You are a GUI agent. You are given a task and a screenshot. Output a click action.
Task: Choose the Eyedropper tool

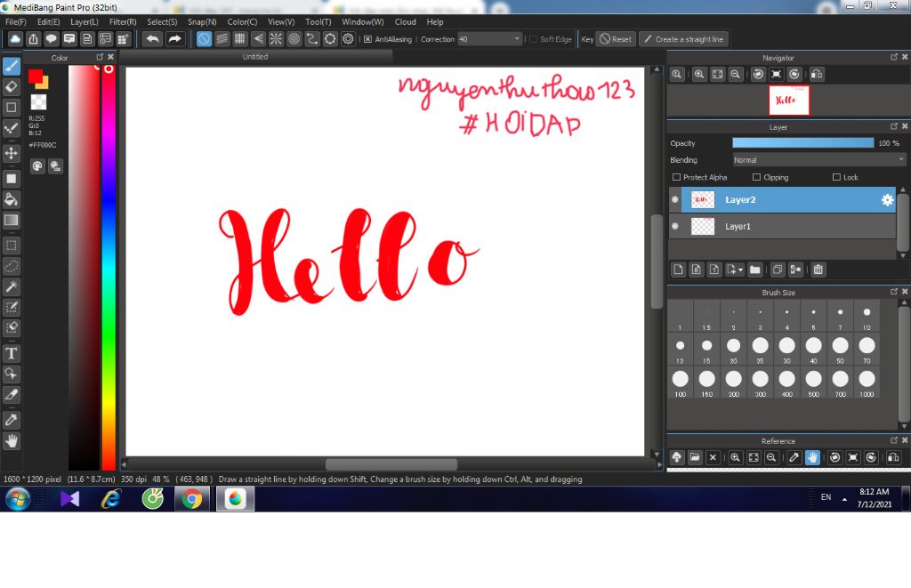point(12,418)
